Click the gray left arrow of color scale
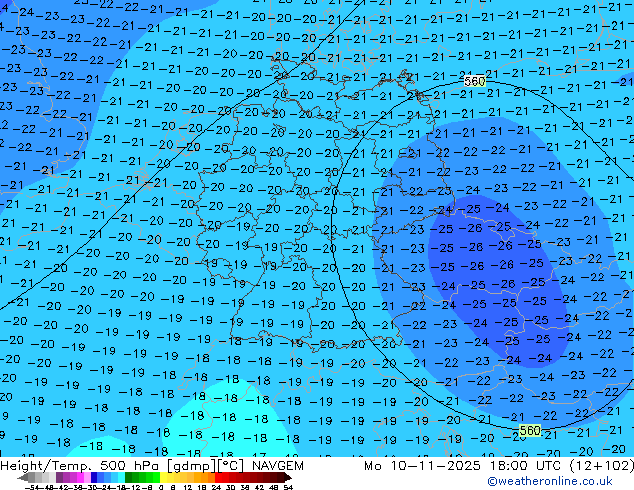The height and width of the screenshot is (490, 634). coord(23,477)
